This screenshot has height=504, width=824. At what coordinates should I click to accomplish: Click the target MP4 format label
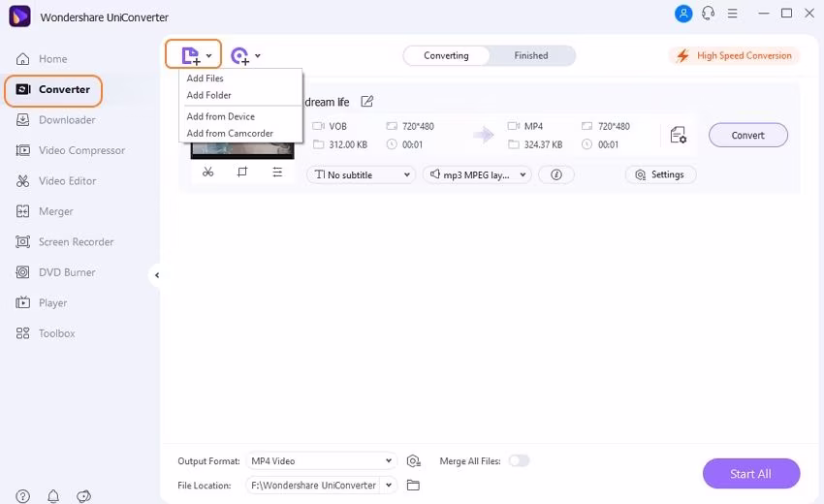(x=533, y=127)
